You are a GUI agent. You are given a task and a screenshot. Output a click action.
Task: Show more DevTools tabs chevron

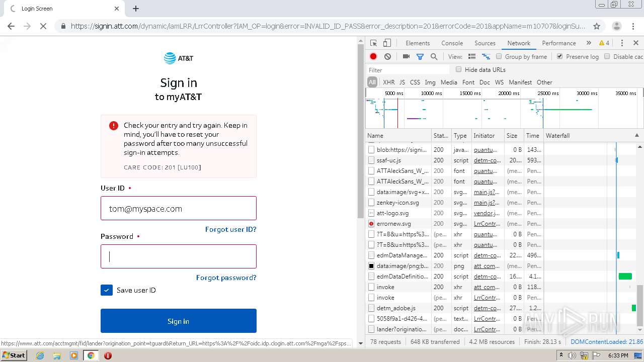tap(589, 43)
